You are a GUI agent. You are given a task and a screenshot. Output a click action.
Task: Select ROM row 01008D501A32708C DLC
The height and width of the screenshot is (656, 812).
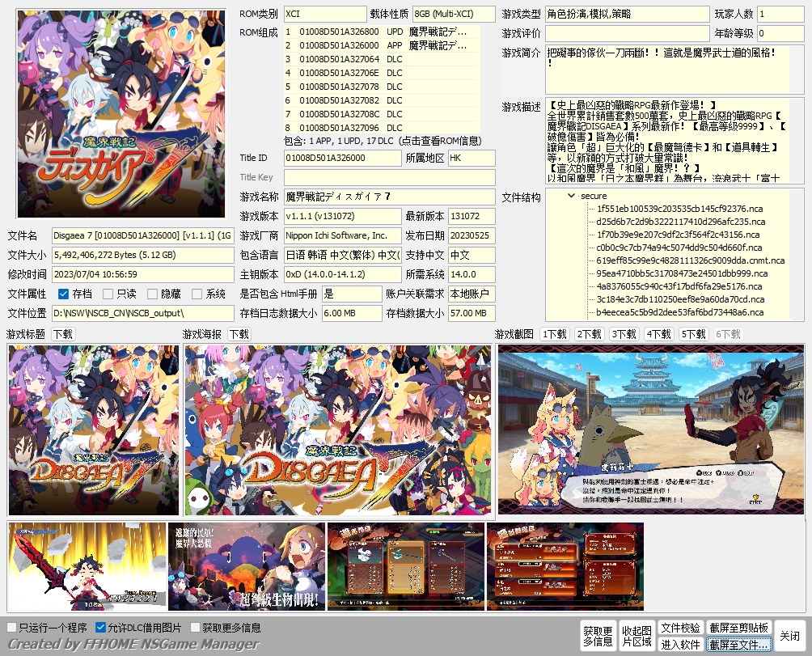click(x=382, y=114)
